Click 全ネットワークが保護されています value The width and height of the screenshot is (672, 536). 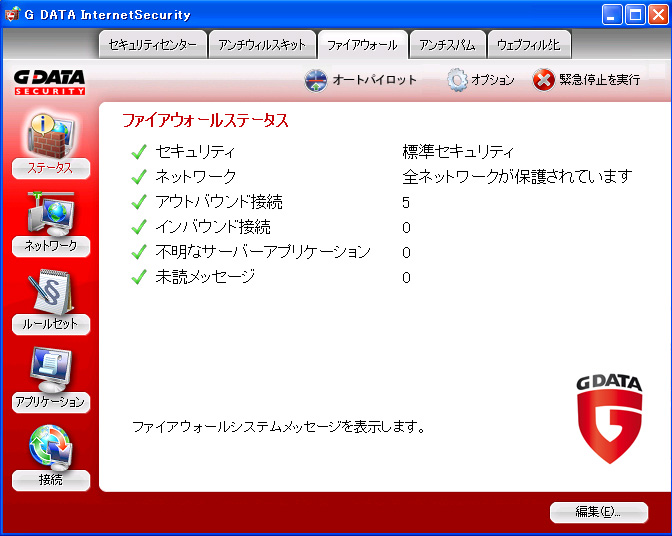tap(517, 177)
